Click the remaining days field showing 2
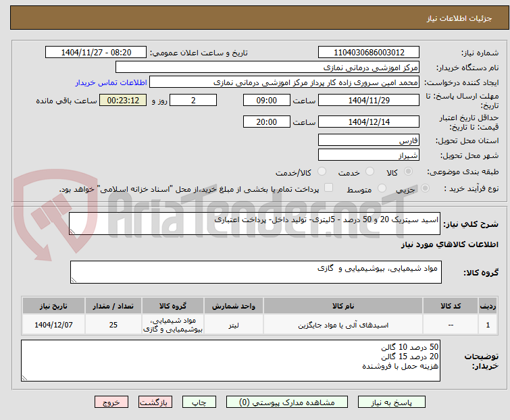This screenshot has height=420, width=510. click(x=193, y=100)
